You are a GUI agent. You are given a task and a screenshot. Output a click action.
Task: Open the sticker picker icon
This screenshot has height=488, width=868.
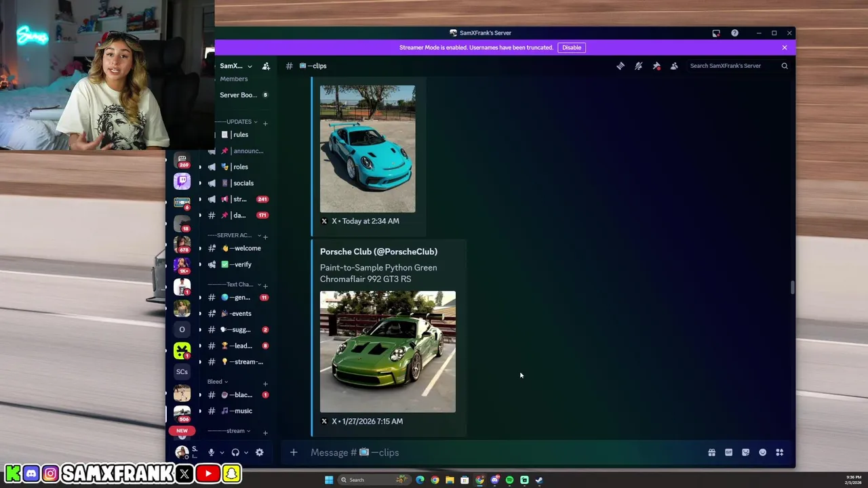745,452
